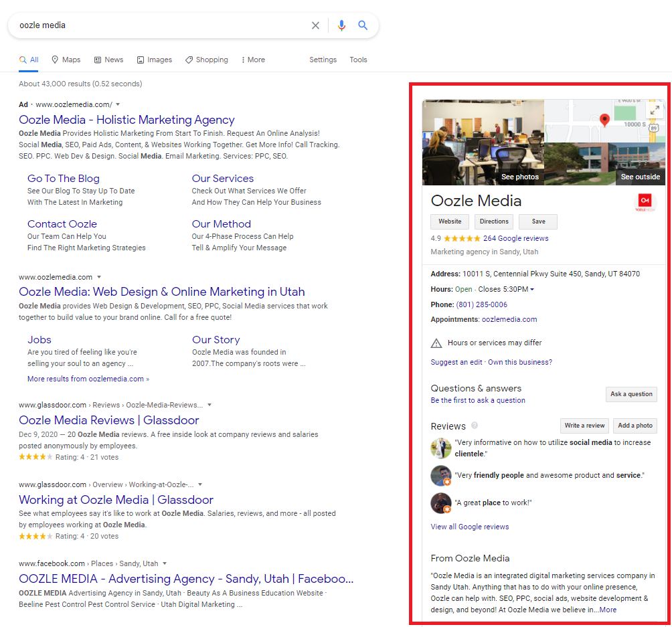Screen dimensions: 672x627
Task: Click the red map pin marker
Action: click(x=604, y=120)
